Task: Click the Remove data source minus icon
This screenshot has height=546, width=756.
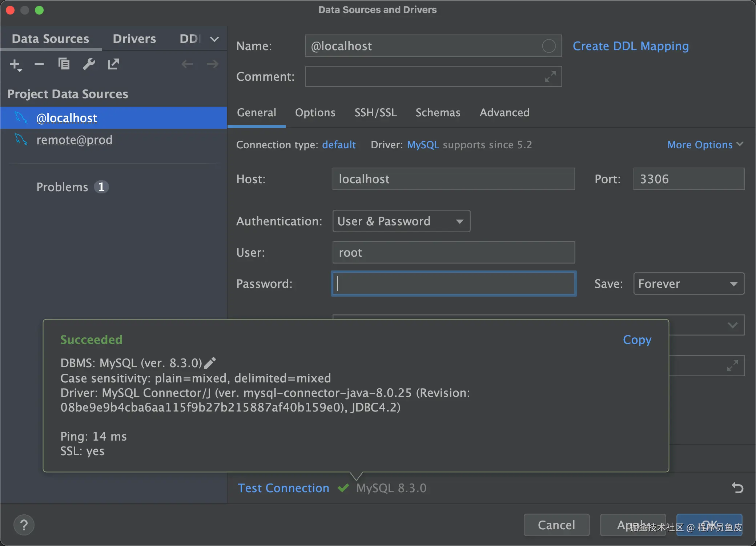Action: pos(39,64)
